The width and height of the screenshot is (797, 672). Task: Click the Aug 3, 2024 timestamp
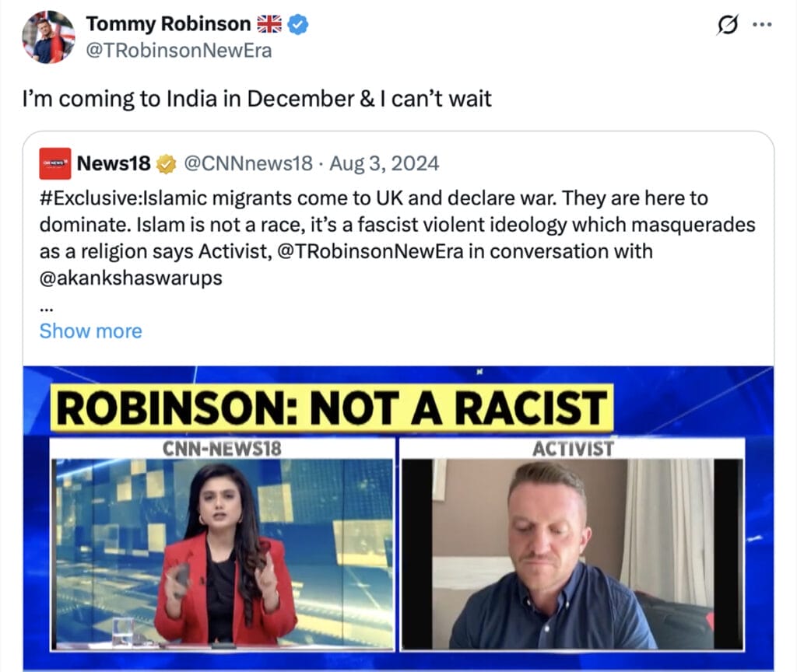(x=384, y=163)
